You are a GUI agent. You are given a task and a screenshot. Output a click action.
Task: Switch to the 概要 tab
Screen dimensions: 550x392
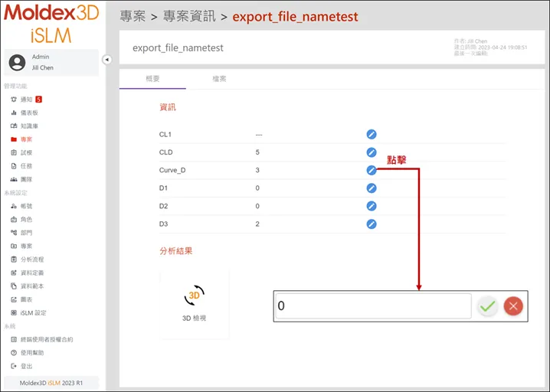click(x=152, y=79)
